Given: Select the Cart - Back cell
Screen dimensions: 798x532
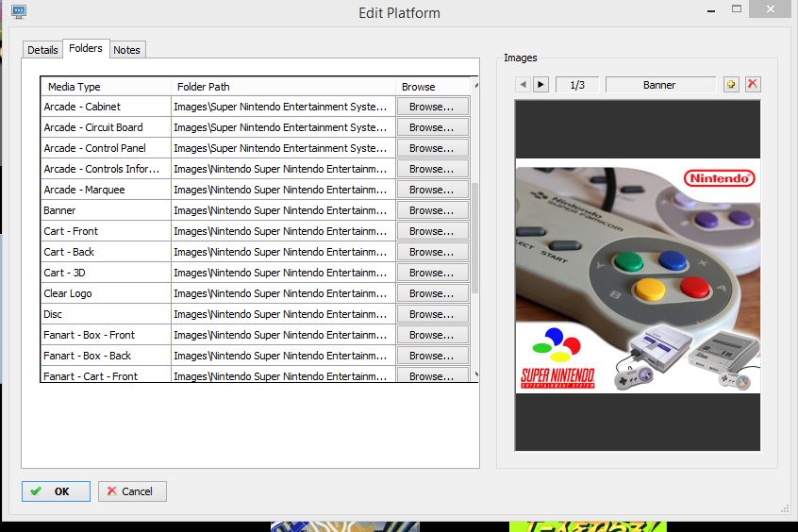Looking at the screenshot, I should click(x=106, y=252).
